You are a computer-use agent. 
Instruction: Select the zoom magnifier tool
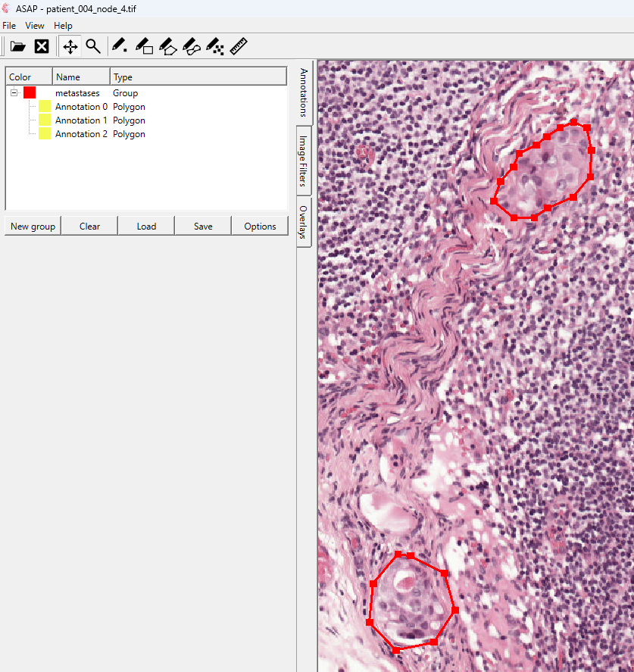point(93,47)
